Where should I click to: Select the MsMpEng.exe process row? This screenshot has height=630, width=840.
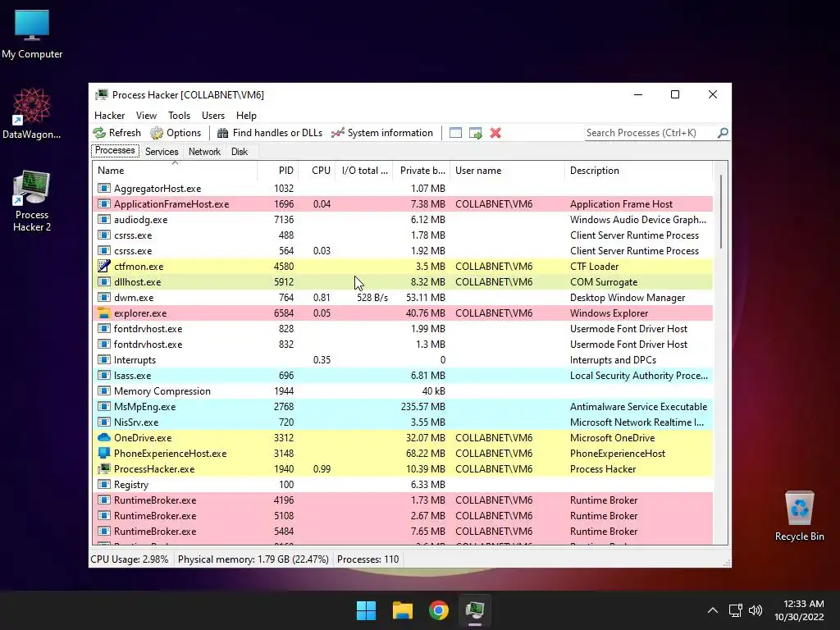click(x=403, y=407)
